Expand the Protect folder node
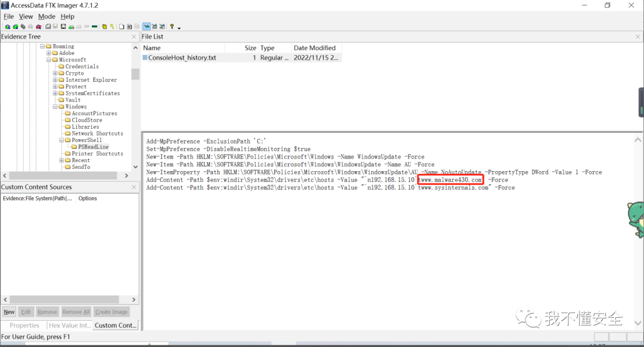This screenshot has height=347, width=644. [55, 86]
